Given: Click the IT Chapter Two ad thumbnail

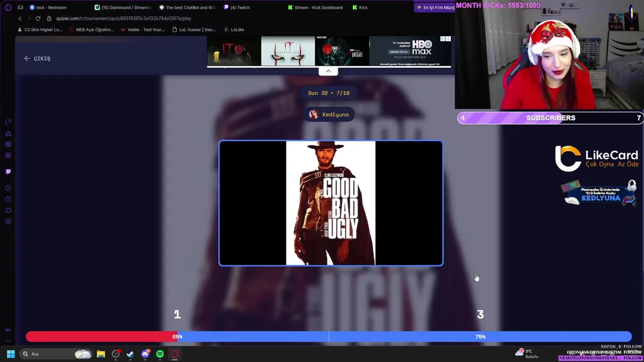Looking at the screenshot, I should pyautogui.click(x=288, y=51).
